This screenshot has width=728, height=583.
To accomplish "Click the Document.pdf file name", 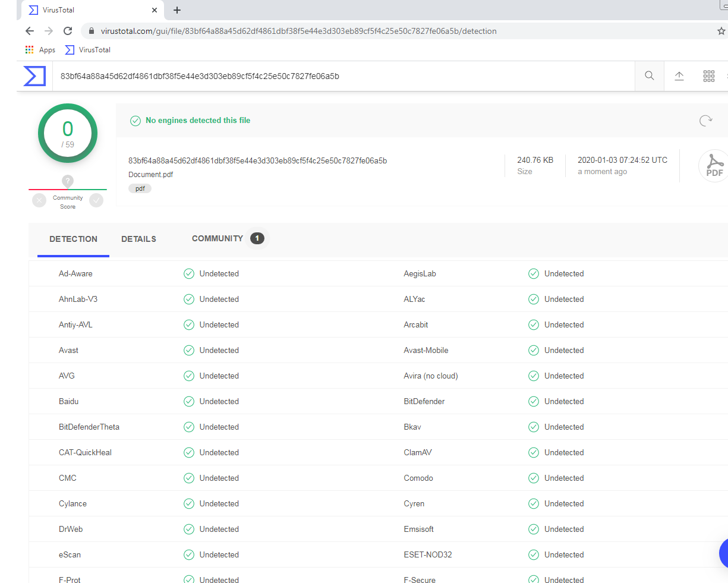I will click(x=151, y=175).
